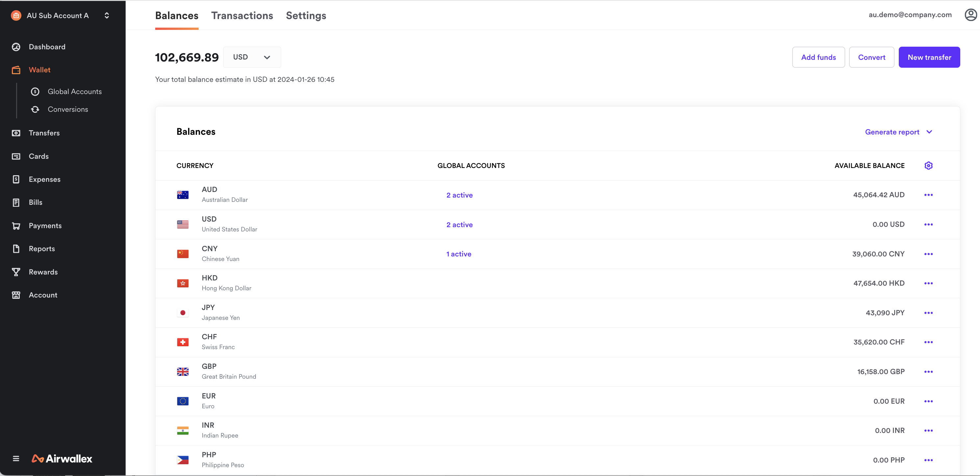Click the Expenses sidebar icon
Screen dimensions: 980x476
16,179
